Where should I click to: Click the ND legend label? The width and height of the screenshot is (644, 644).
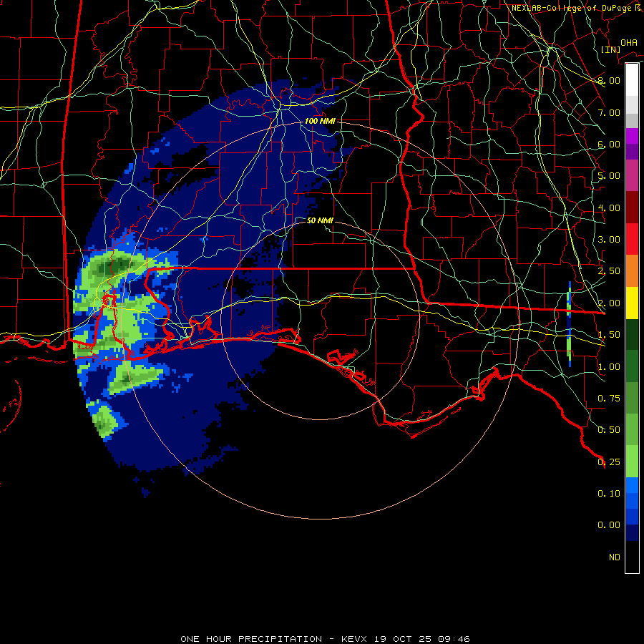click(x=615, y=557)
